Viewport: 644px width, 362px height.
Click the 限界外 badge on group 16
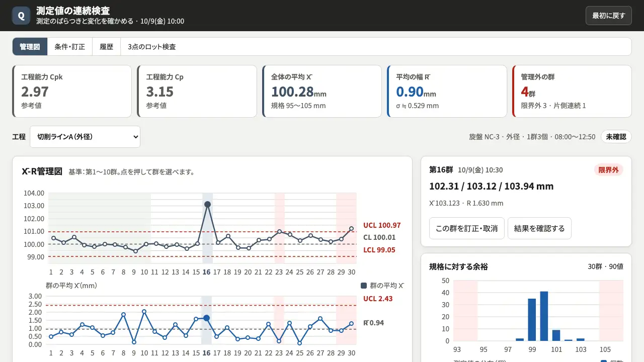click(609, 170)
